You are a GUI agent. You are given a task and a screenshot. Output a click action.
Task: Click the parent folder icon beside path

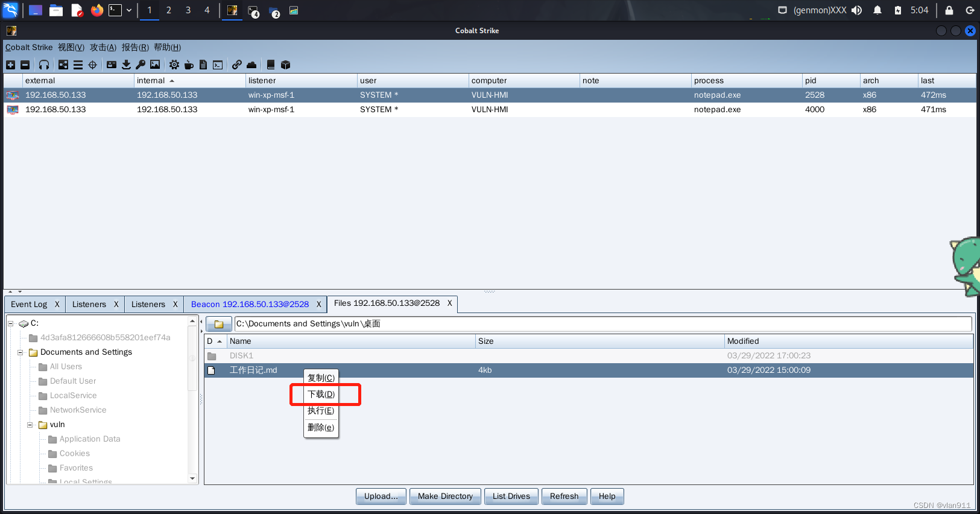pos(219,324)
